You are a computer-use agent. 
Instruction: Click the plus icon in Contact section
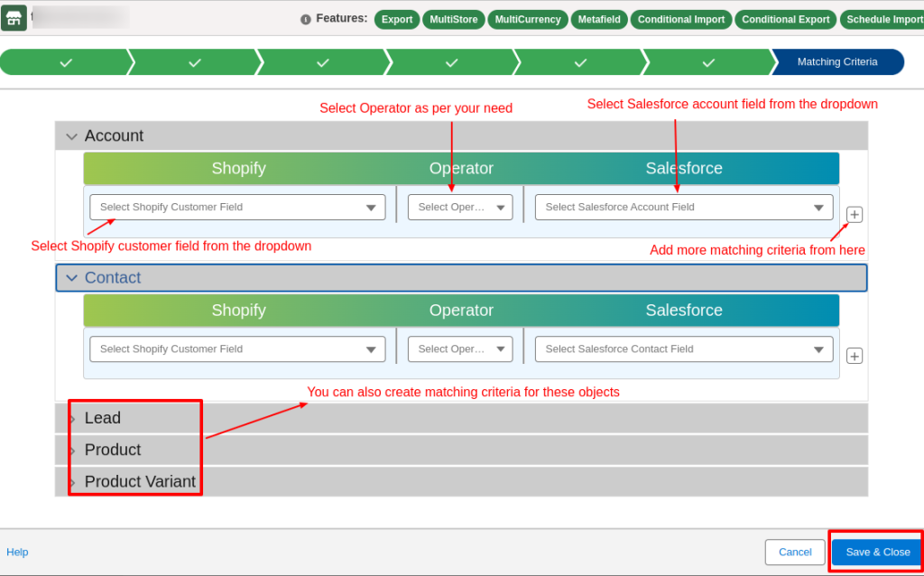[x=855, y=356]
